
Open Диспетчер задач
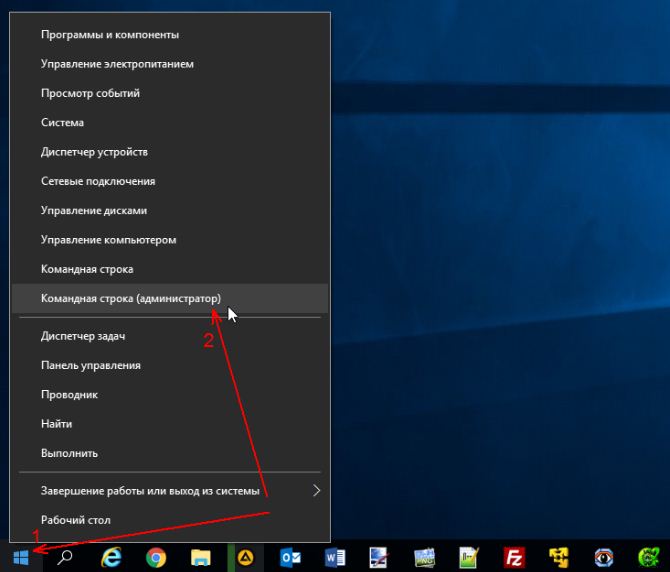tap(170, 336)
